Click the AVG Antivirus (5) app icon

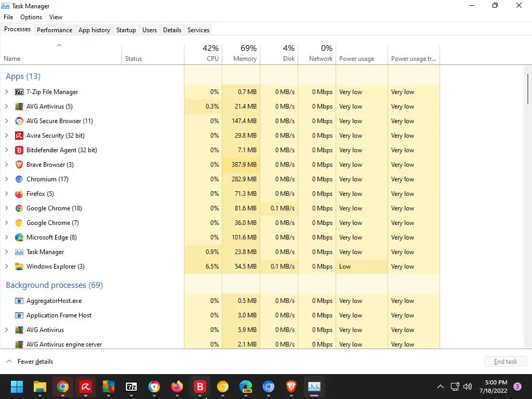19,107
